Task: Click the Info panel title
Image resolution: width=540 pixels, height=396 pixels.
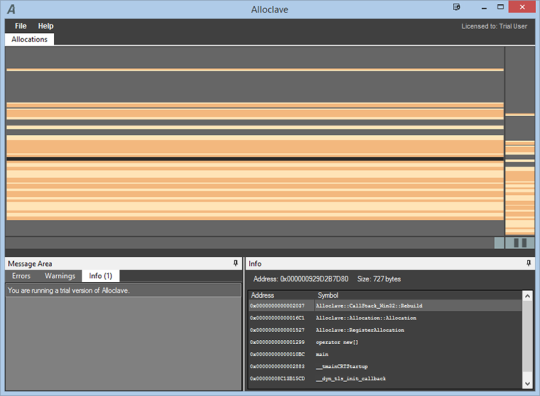Action: [x=255, y=264]
